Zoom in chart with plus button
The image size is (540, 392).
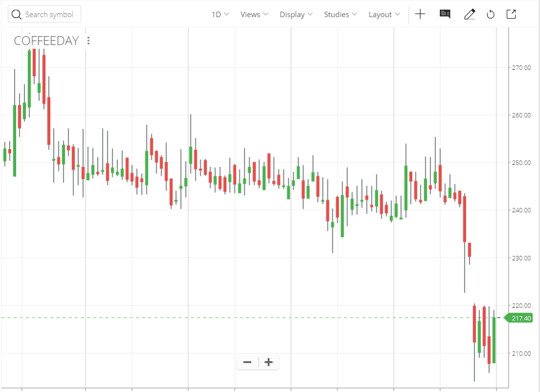269,362
